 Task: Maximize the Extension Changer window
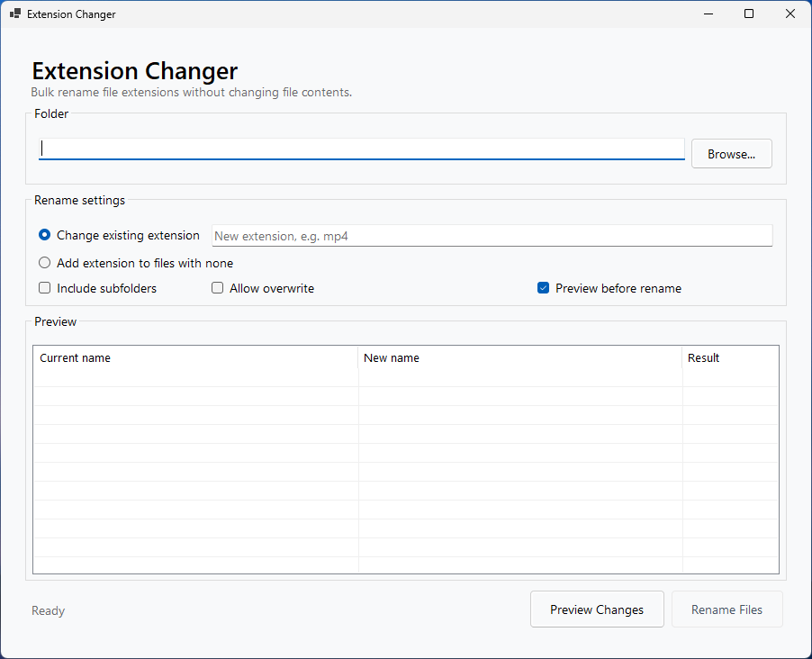coord(749,14)
